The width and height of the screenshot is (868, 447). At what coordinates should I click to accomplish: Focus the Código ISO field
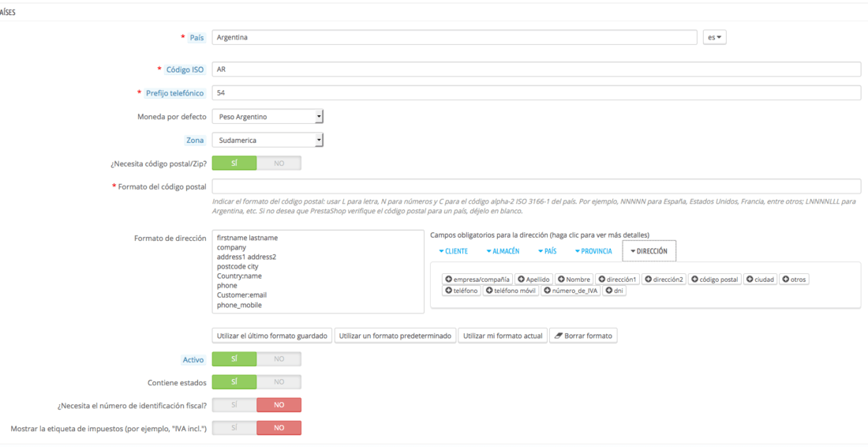pyautogui.click(x=537, y=69)
